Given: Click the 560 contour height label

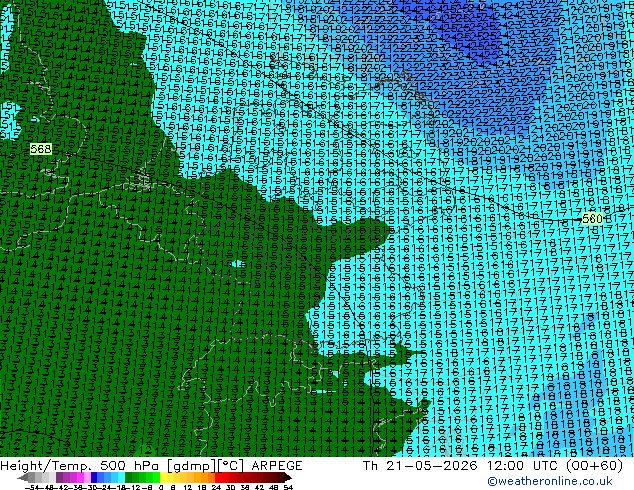Looking at the screenshot, I should [x=592, y=219].
